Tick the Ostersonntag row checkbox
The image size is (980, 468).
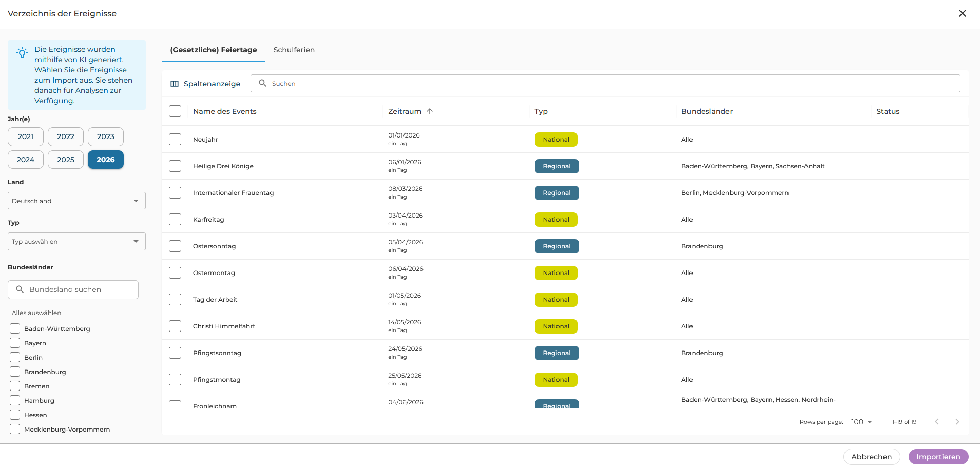coord(175,246)
